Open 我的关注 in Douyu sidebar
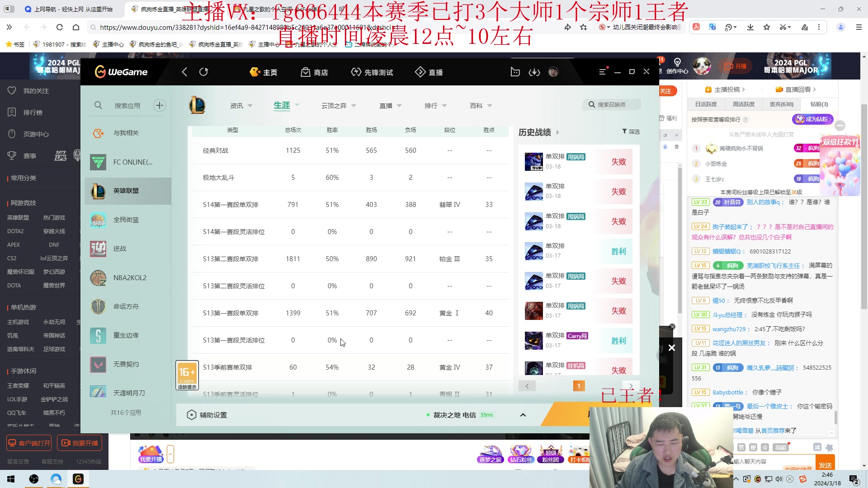This screenshot has height=488, width=868. [x=28, y=91]
